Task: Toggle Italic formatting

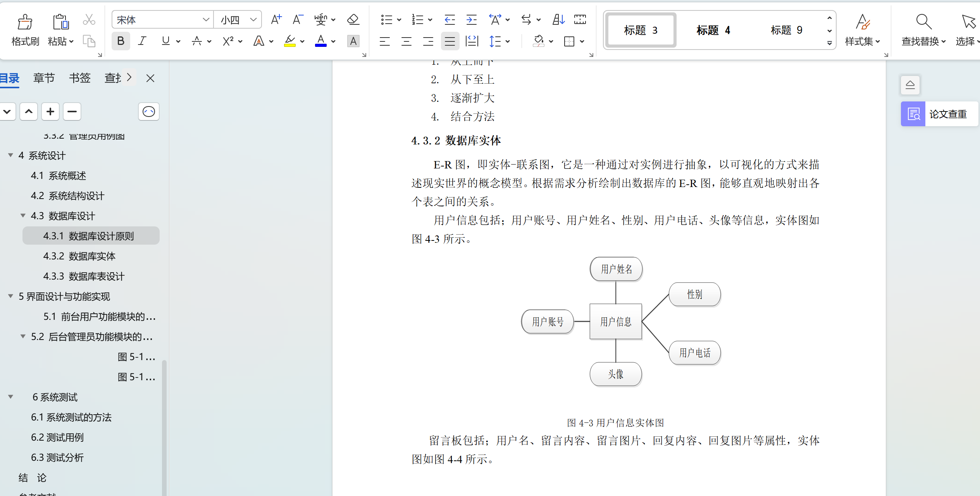Action: tap(142, 41)
